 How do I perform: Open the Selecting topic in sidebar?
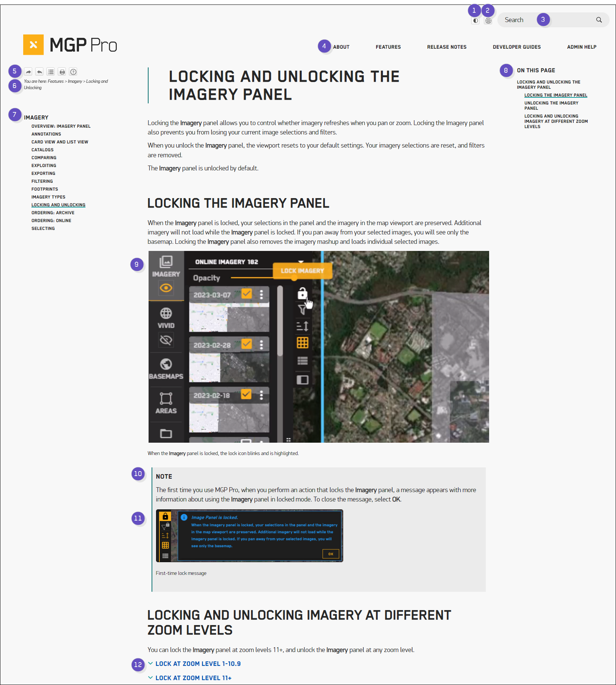click(43, 228)
